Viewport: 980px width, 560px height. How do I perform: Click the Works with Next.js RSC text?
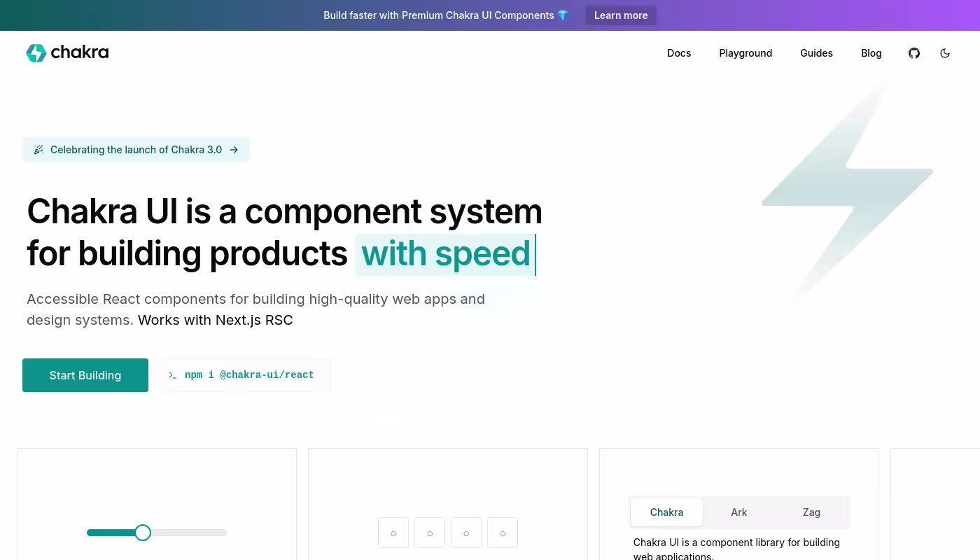[x=216, y=321]
